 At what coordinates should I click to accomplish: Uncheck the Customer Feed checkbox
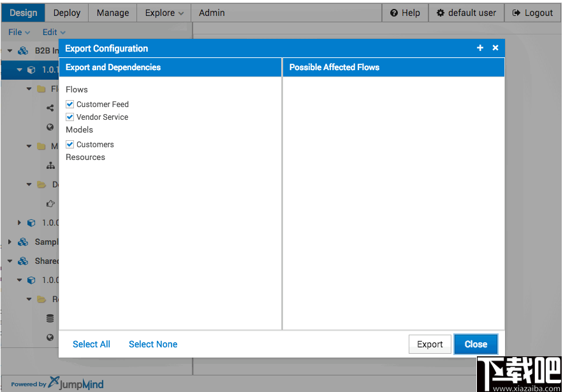(x=70, y=104)
